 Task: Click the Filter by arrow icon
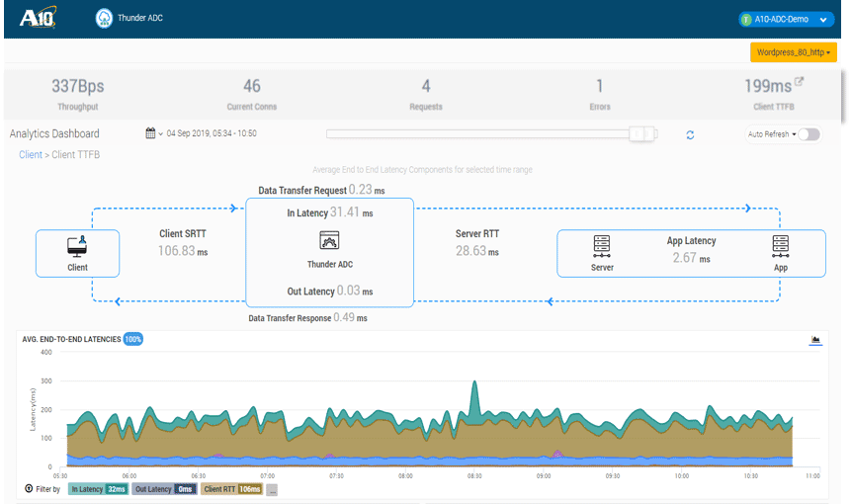pos(29,489)
